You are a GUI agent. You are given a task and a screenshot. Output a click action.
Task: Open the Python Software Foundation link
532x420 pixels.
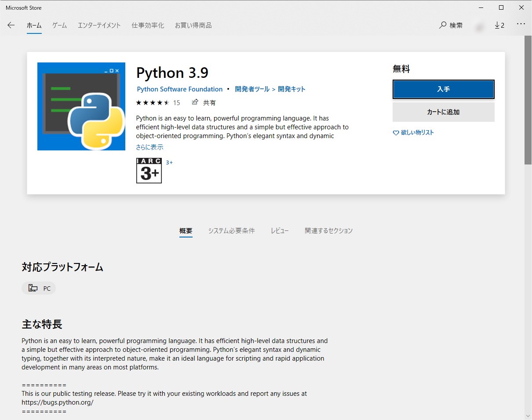tap(179, 89)
